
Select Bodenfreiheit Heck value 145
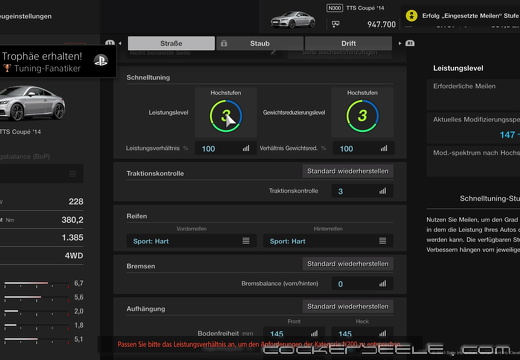pyautogui.click(x=362, y=333)
